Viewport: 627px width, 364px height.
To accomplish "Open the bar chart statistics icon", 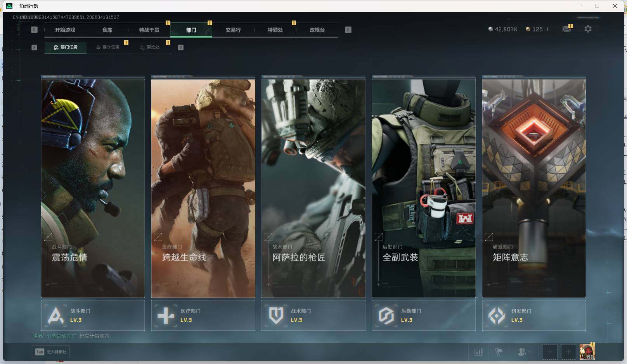I will (x=478, y=352).
